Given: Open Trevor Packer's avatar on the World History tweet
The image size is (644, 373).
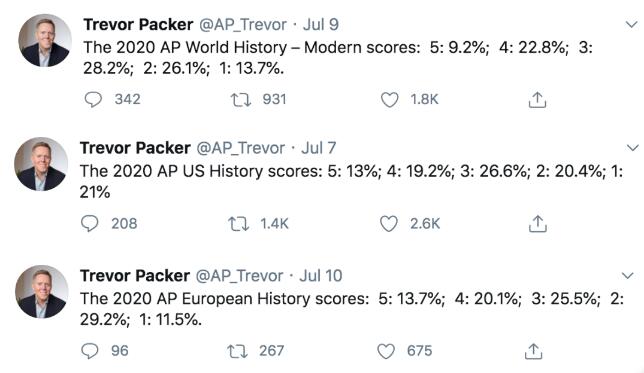Looking at the screenshot, I should (x=45, y=40).
